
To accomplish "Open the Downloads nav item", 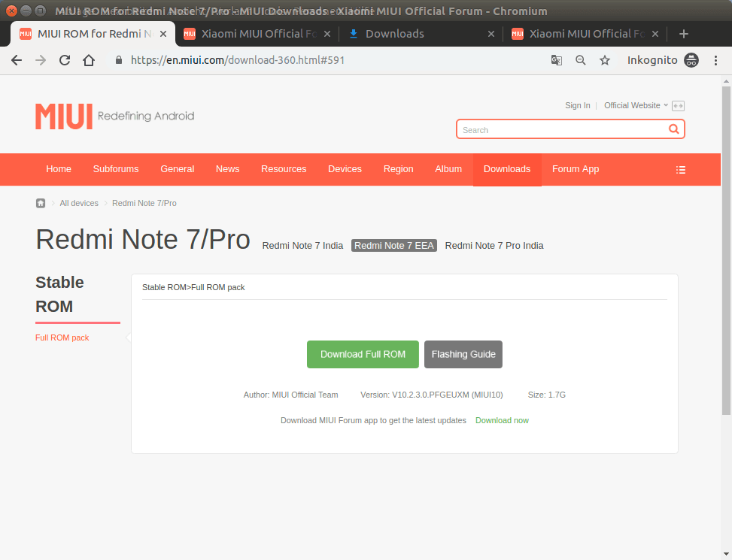I will (x=507, y=169).
